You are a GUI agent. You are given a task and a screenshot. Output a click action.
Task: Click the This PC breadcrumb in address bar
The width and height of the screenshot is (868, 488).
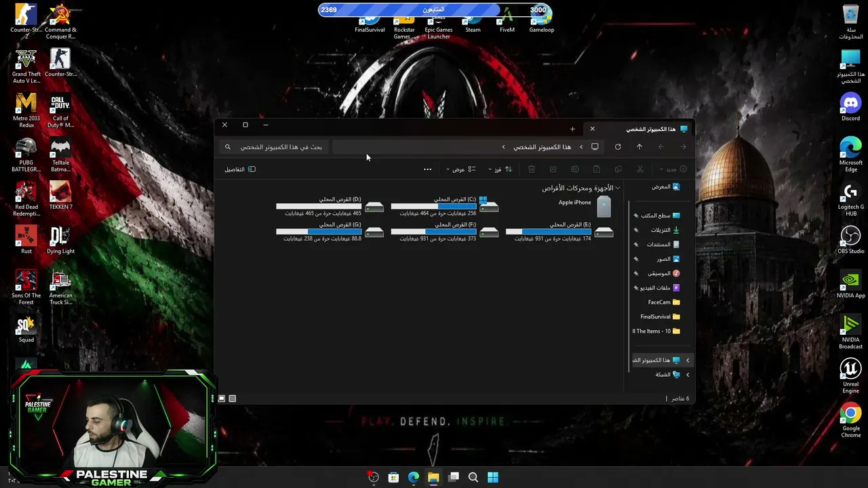pyautogui.click(x=542, y=147)
